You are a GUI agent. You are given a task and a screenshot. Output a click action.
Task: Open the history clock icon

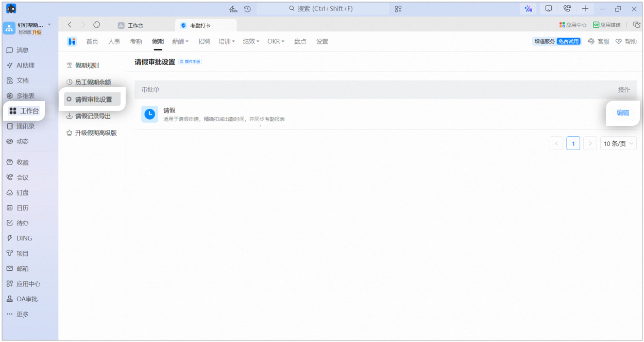[x=247, y=9]
